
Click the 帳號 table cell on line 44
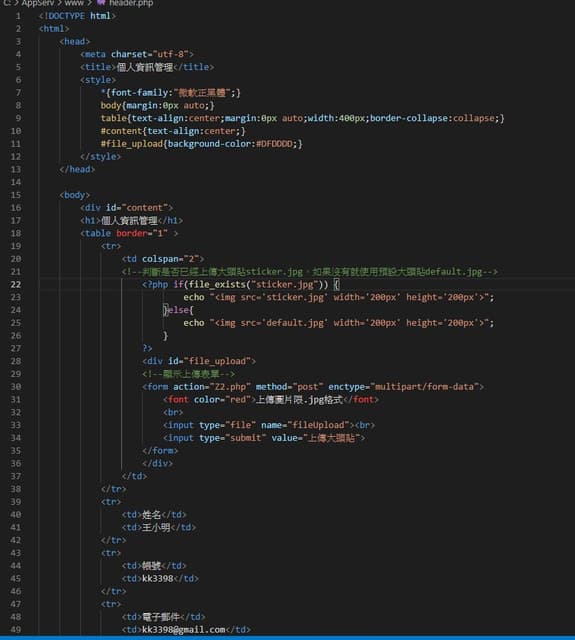point(151,566)
